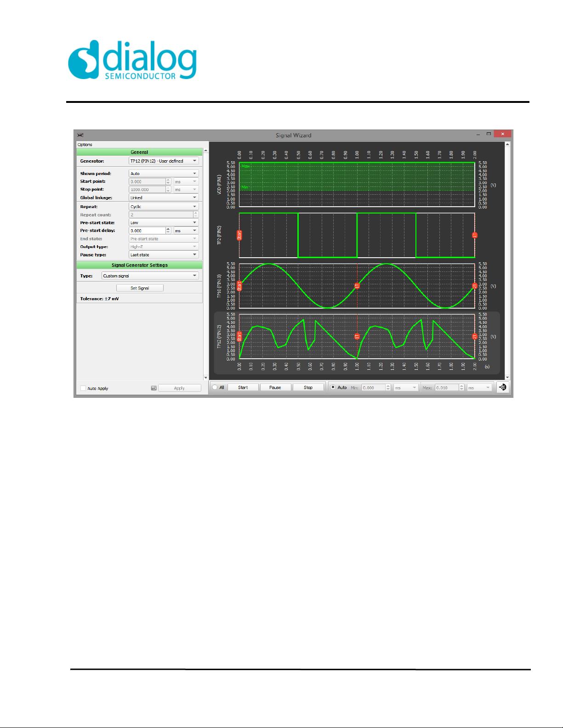Click the Pause button
Viewport: 563px width, 728px height.
pos(275,387)
